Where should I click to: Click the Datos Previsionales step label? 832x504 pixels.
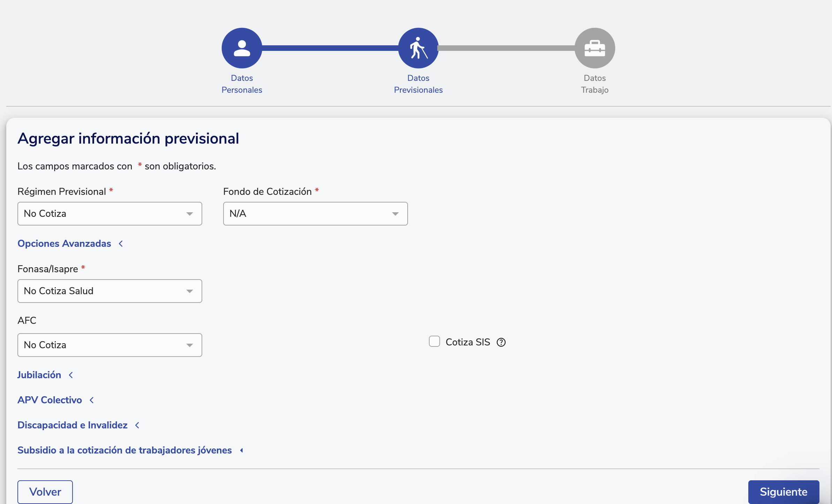(418, 84)
